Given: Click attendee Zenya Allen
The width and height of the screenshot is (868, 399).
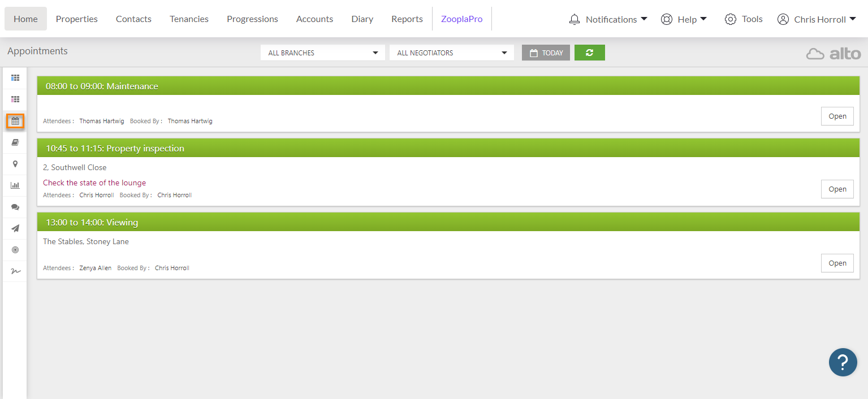Looking at the screenshot, I should tap(96, 268).
